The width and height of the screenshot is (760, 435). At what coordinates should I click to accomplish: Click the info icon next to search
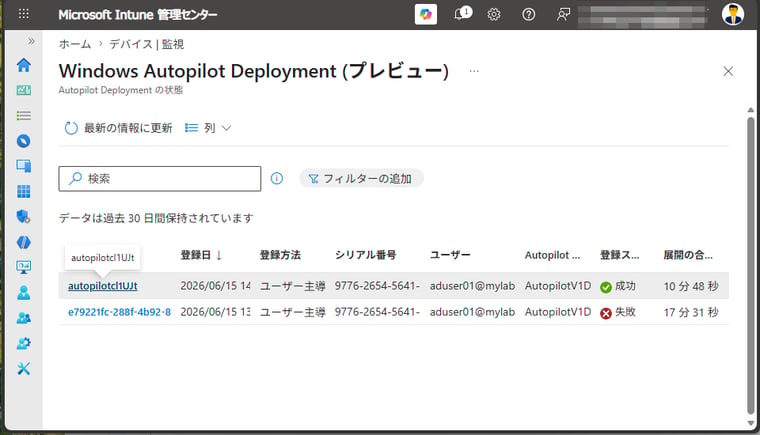point(277,178)
